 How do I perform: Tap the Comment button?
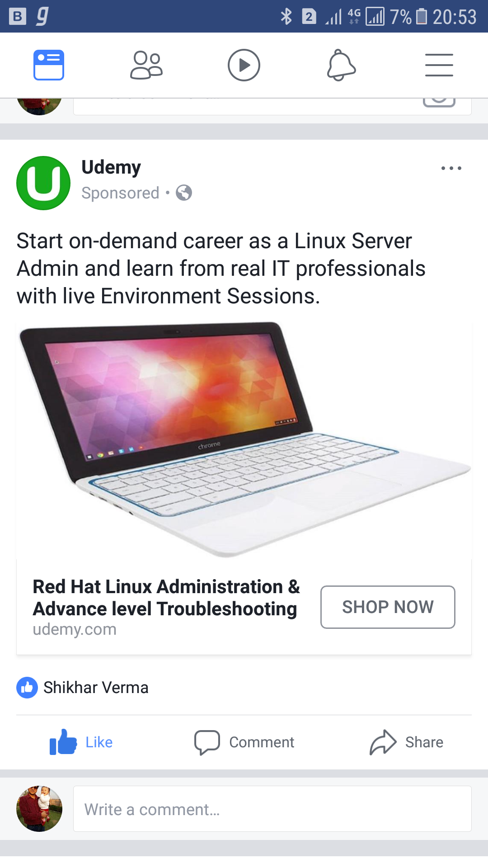tap(244, 742)
